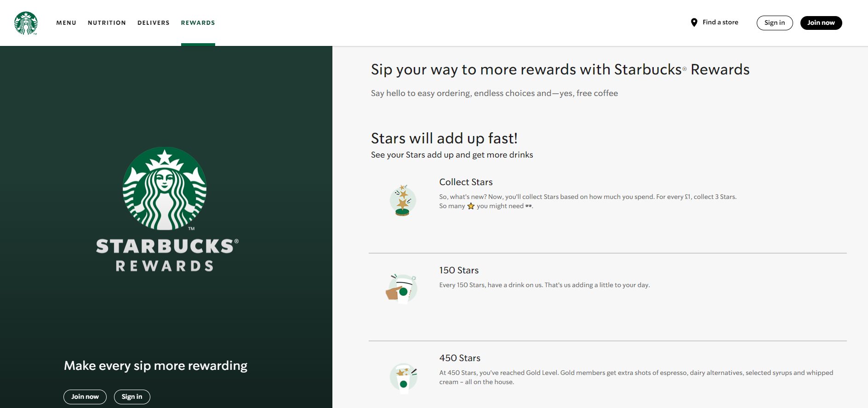Click the 150 Stars heading
This screenshot has height=408, width=868.
point(459,270)
